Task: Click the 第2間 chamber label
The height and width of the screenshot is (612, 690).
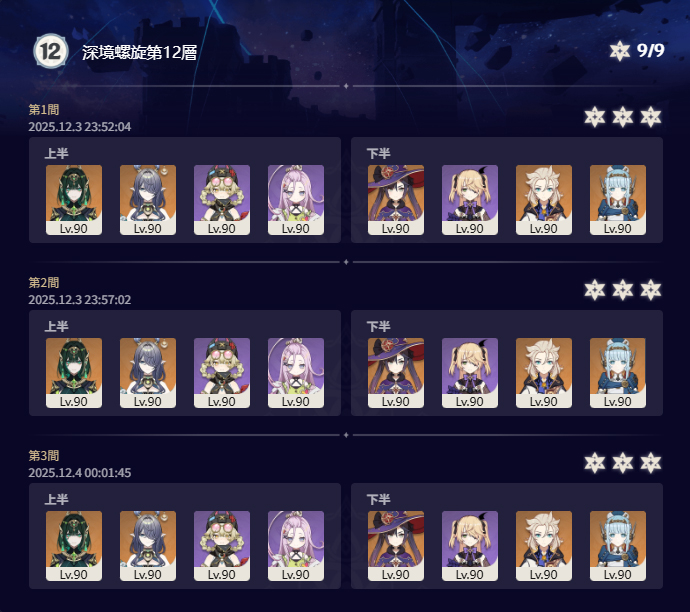Action: click(44, 282)
